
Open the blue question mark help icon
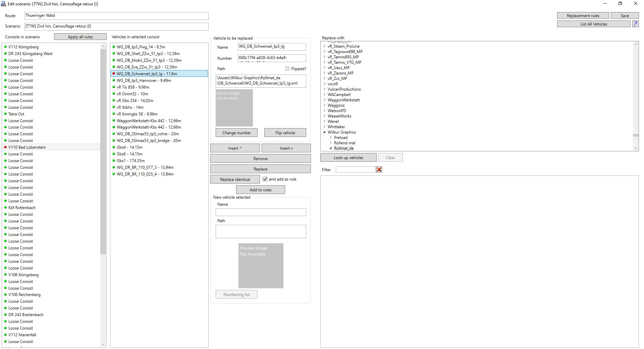tap(635, 24)
